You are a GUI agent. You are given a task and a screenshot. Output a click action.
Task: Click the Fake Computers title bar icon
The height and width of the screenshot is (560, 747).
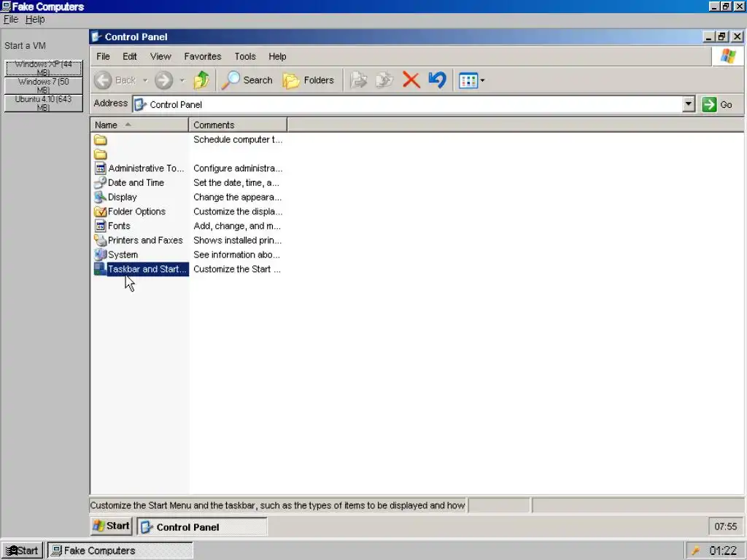tap(6, 7)
